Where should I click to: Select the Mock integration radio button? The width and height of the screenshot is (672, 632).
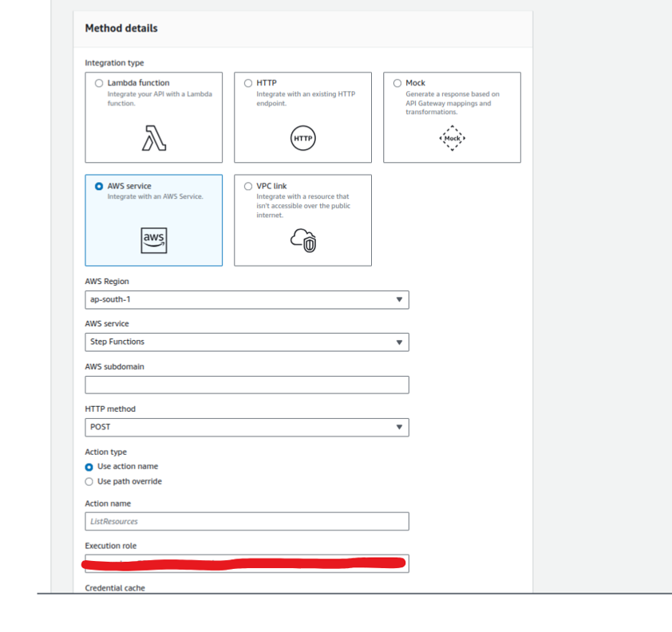click(397, 83)
